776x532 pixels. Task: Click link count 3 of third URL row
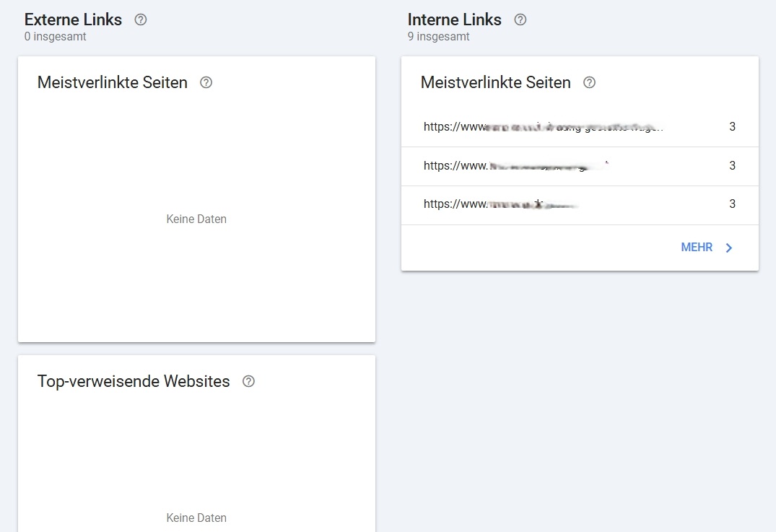click(732, 204)
